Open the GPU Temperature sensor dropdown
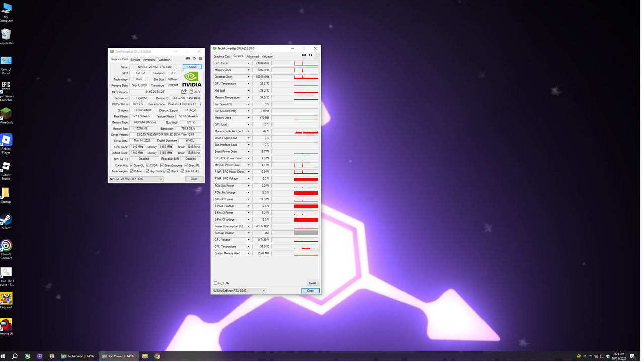The height and width of the screenshot is (362, 644). coord(248,84)
